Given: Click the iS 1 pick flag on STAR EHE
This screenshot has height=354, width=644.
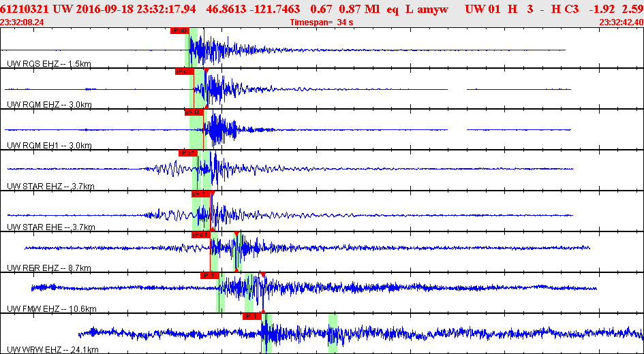Looking at the screenshot, I should click(x=200, y=194).
